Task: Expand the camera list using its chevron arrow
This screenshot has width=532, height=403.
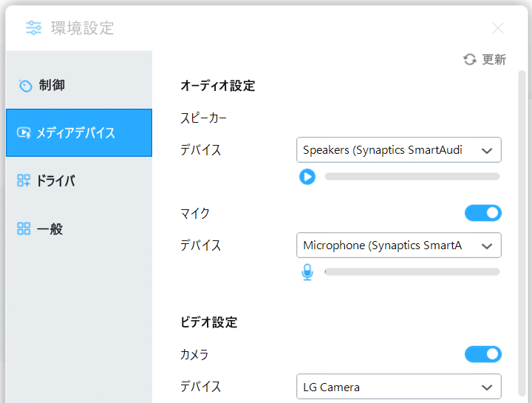Action: click(487, 387)
